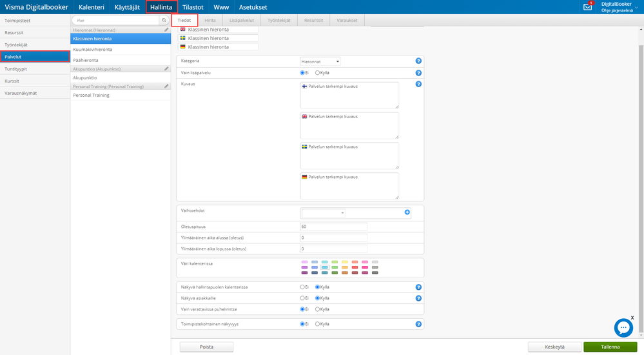644x355 pixels.
Task: Edit the Hieronnat category pencil icon
Action: click(166, 30)
